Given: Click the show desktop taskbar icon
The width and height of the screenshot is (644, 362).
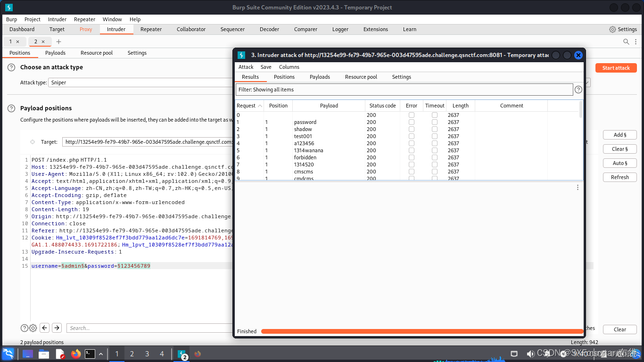Looking at the screenshot, I should pos(28,354).
